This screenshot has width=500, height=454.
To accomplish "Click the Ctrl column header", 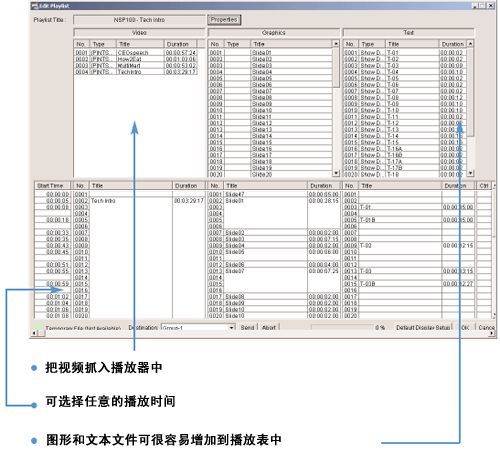I will [484, 186].
